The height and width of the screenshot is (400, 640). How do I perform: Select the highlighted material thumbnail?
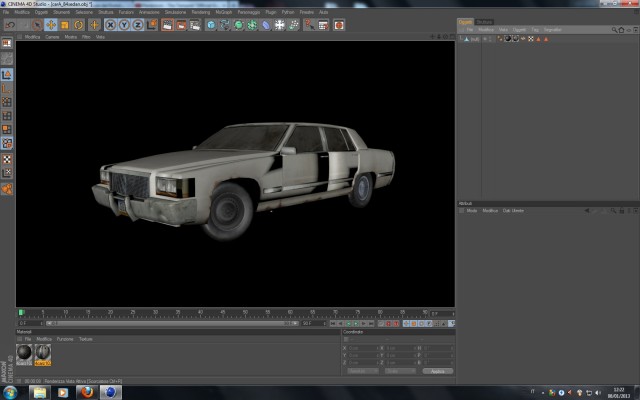point(42,354)
